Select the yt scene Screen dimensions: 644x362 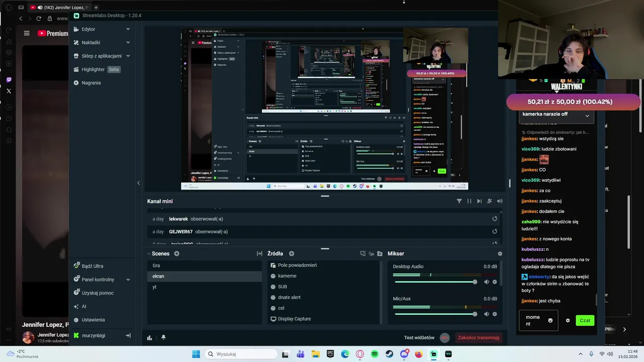pos(205,287)
